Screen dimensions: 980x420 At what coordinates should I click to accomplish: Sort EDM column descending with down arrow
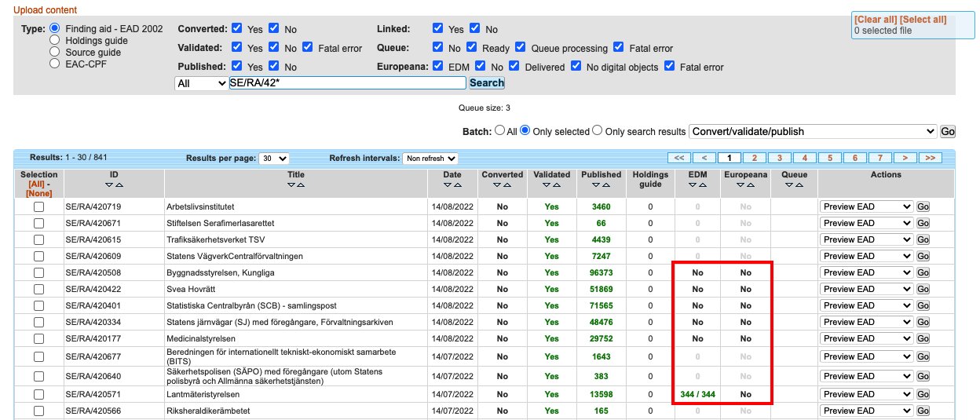pyautogui.click(x=692, y=185)
